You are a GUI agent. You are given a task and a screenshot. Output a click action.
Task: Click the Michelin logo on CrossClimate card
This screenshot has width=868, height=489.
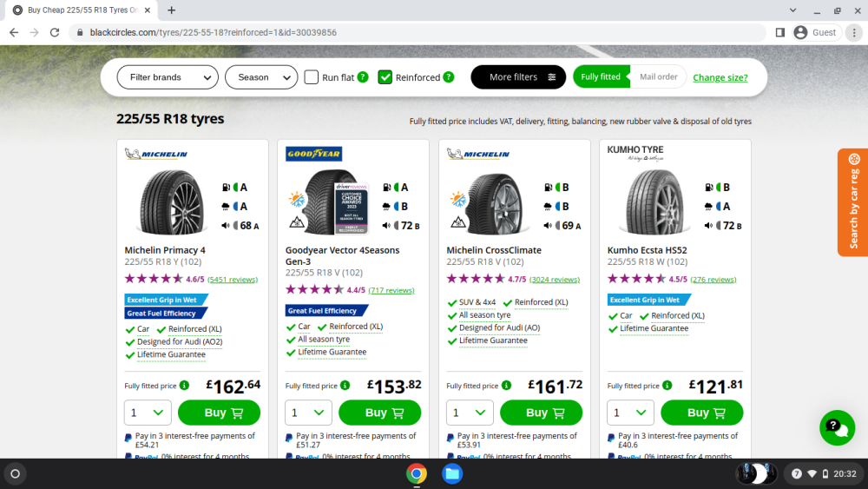pyautogui.click(x=478, y=154)
